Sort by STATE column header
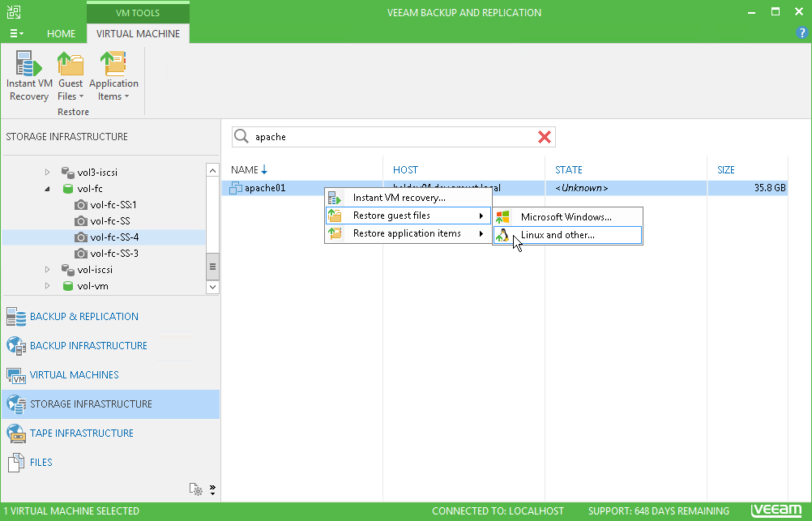Viewport: 812px width, 521px height. tap(569, 170)
